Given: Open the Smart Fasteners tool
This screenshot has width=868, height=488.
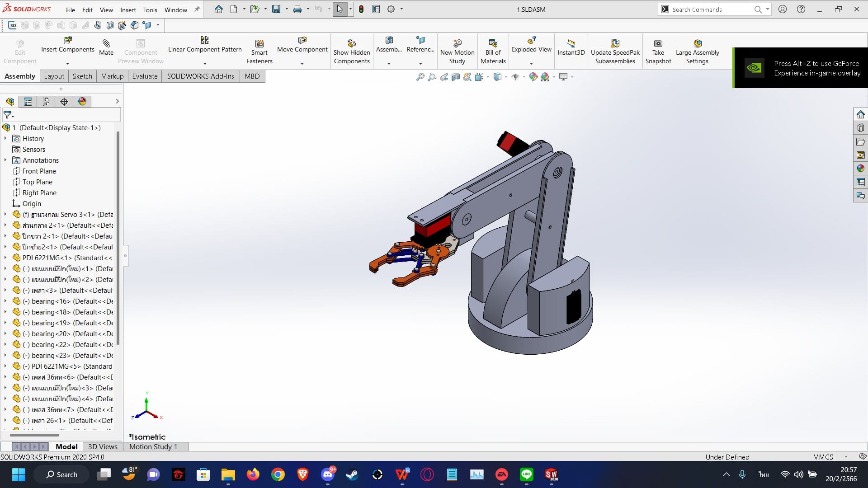Looking at the screenshot, I should click(259, 43).
